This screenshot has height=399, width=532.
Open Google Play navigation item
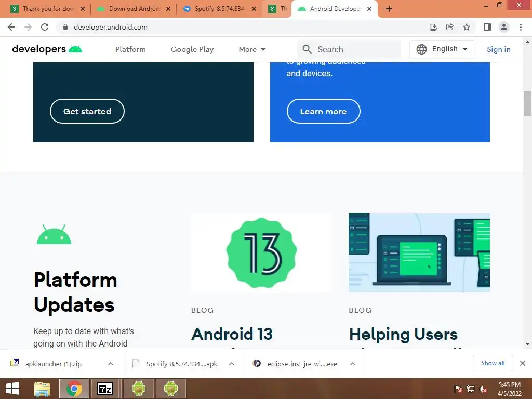coord(192,49)
